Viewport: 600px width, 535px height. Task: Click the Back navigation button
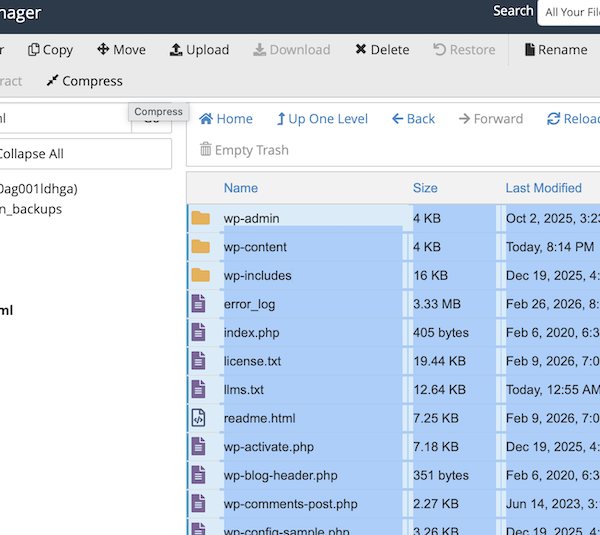413,119
